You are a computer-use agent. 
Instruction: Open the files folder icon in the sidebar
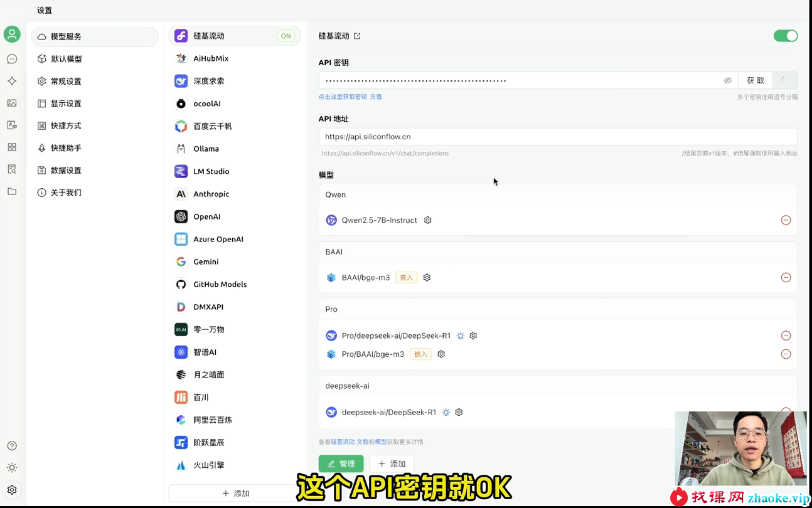12,191
